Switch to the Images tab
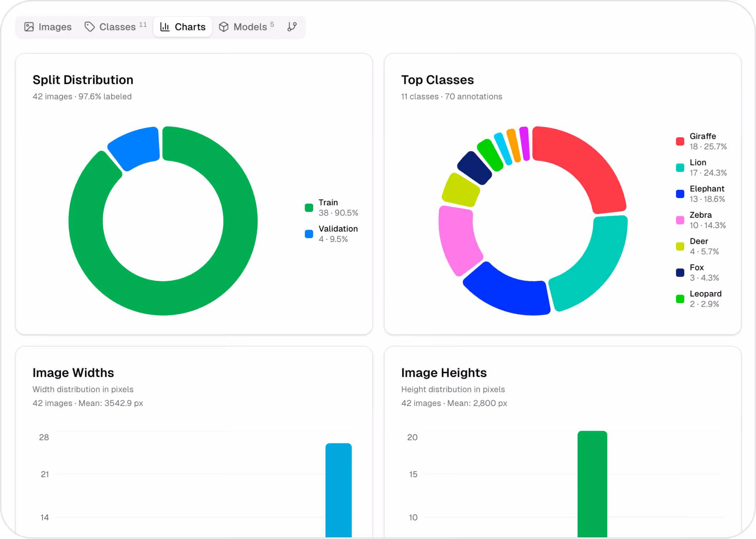This screenshot has height=539, width=756. tap(48, 26)
